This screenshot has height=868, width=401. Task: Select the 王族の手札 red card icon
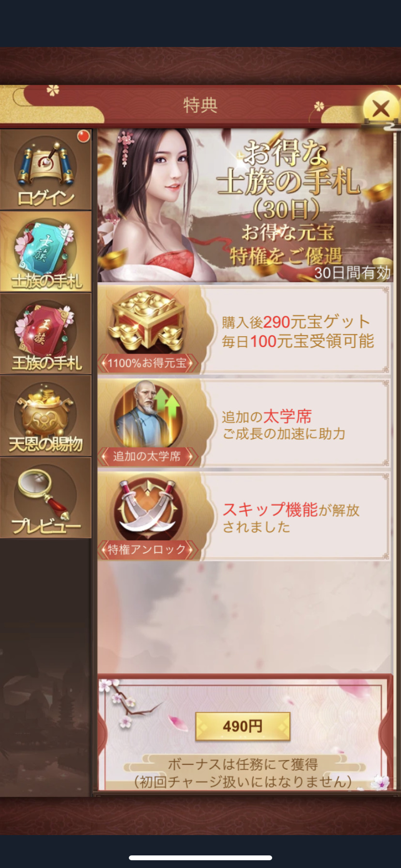(46, 334)
